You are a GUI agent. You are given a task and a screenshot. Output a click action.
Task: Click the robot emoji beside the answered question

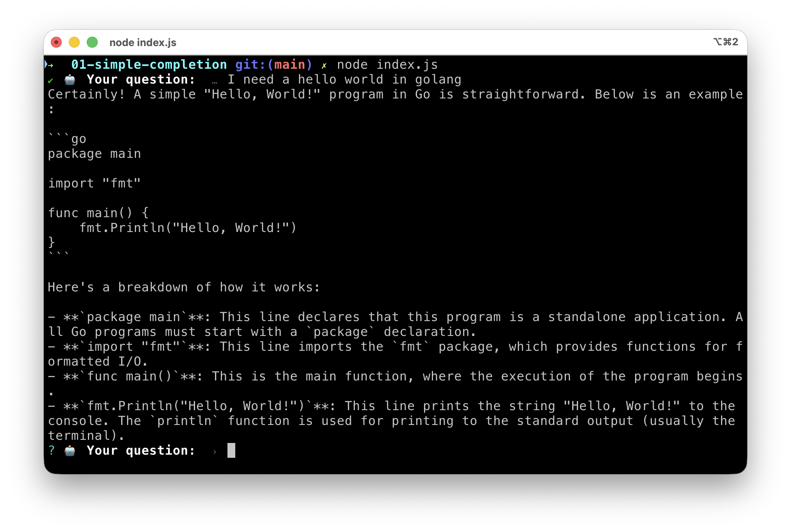coord(70,80)
